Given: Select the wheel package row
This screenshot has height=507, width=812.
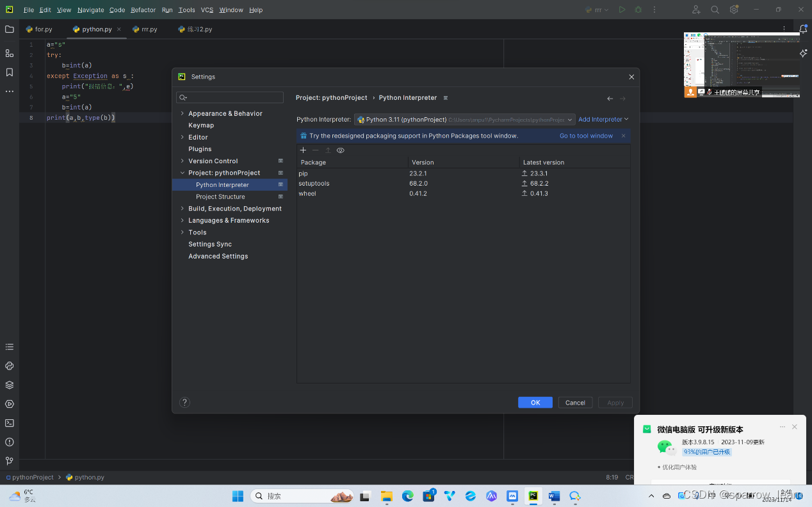Looking at the screenshot, I should 464,193.
